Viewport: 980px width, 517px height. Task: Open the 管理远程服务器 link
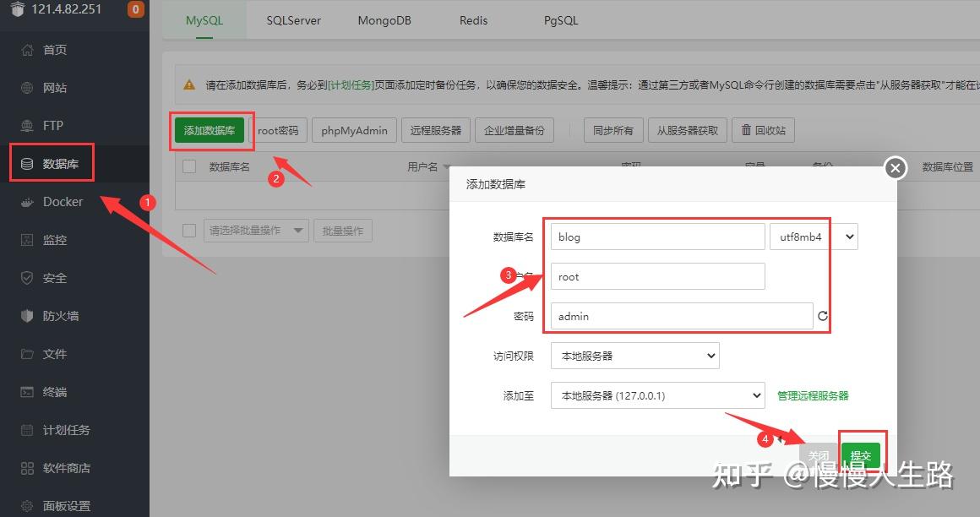click(813, 395)
